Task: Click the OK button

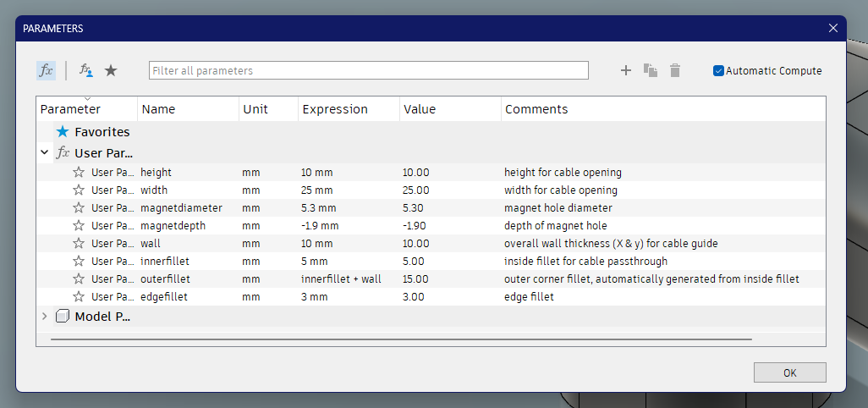Action: pos(790,372)
